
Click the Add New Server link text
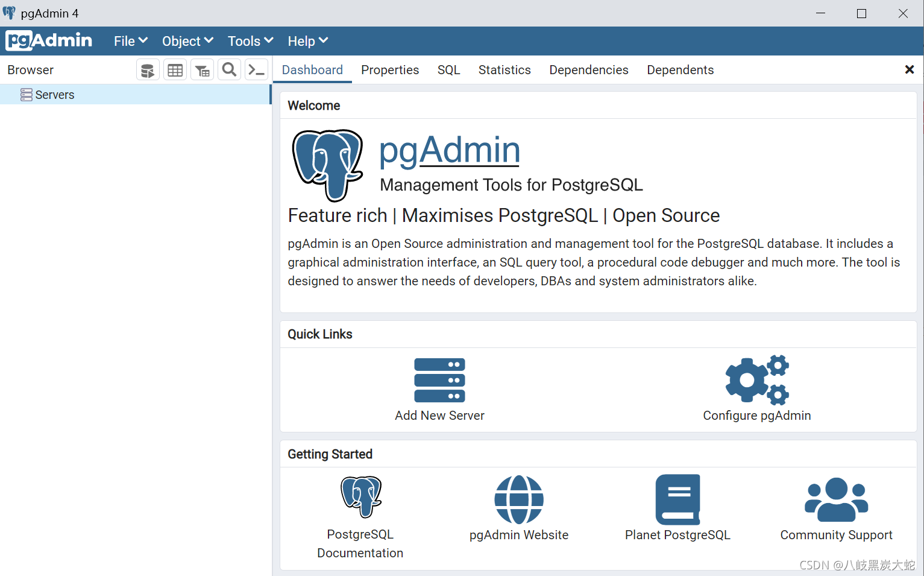coord(439,416)
